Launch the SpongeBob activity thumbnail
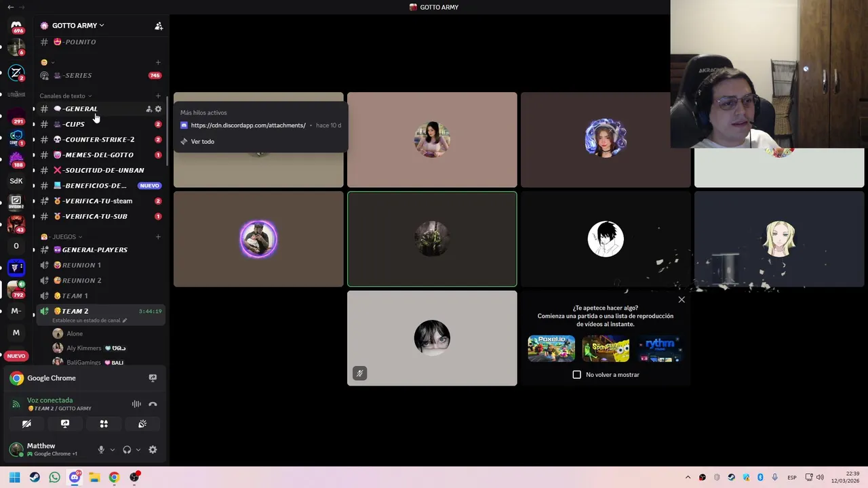This screenshot has height=488, width=868. tap(606, 349)
